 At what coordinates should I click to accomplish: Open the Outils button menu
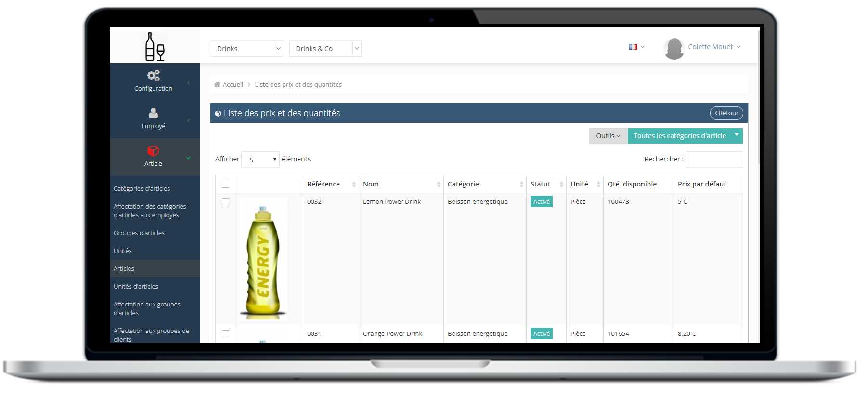[x=608, y=136]
